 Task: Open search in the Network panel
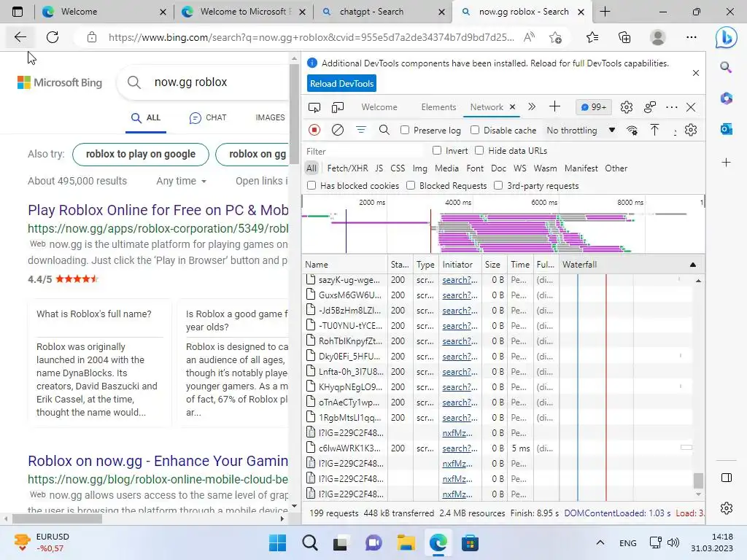click(x=384, y=130)
